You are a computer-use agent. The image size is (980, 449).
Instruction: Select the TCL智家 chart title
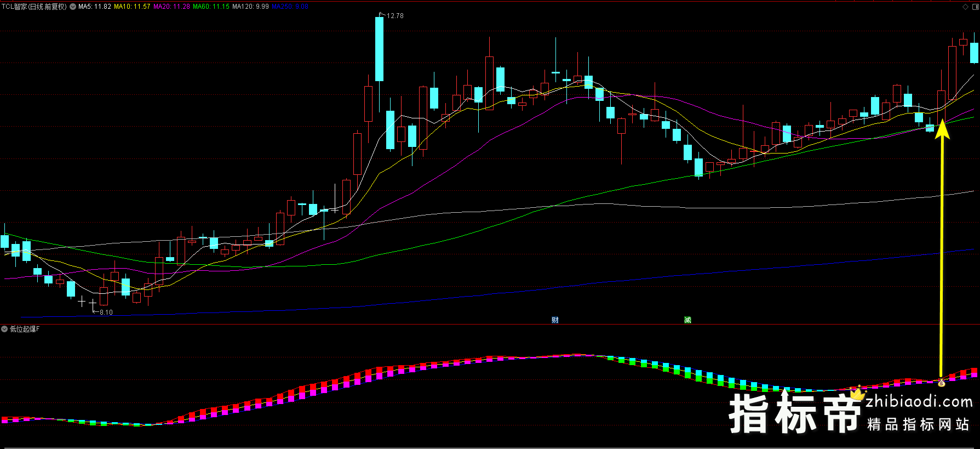(x=34, y=7)
